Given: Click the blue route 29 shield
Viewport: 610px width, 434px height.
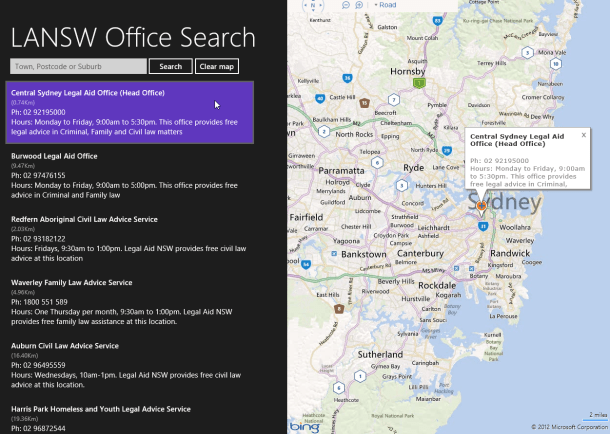Looking at the screenshot, I should (447, 150).
